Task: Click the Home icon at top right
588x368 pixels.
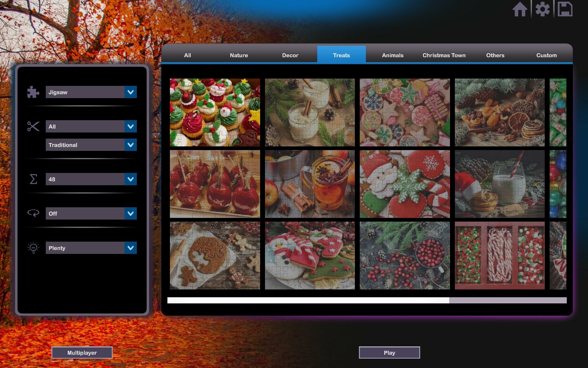Action: point(519,9)
